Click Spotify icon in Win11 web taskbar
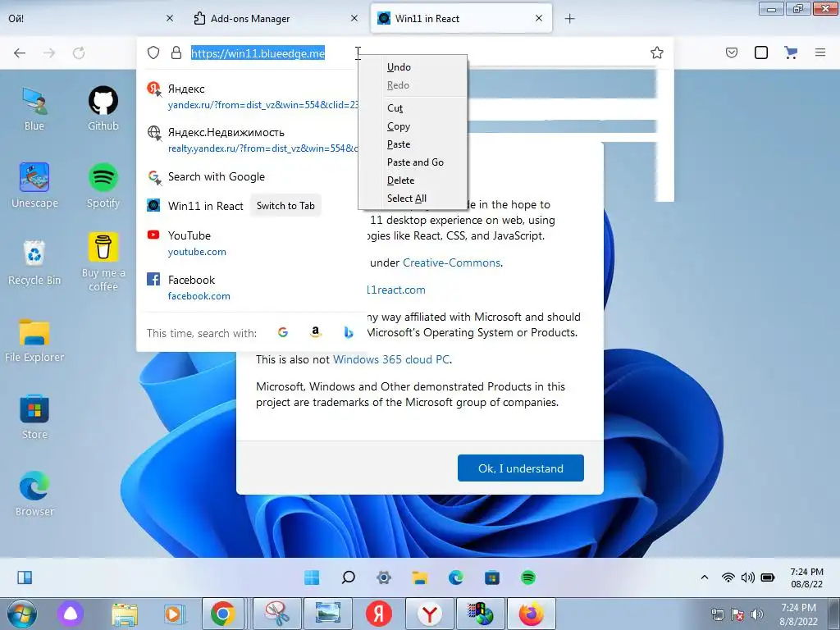The width and height of the screenshot is (840, 630). 528,577
